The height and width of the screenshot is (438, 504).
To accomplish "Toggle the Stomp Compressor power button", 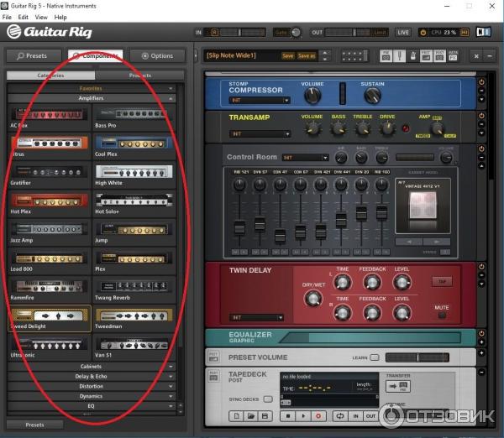I will (482, 82).
